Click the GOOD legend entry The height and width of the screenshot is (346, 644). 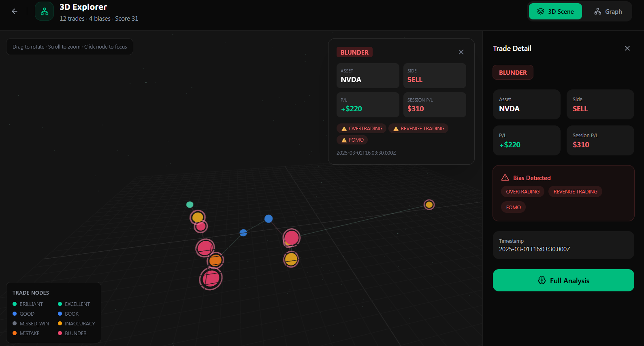(x=23, y=314)
